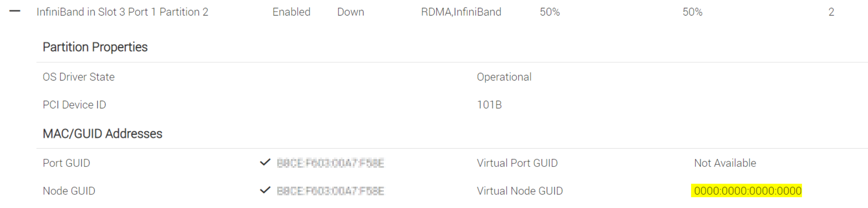Click the PCI Device ID value 101B
The image size is (868, 208).
489,105
